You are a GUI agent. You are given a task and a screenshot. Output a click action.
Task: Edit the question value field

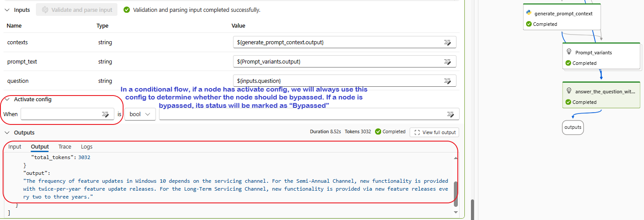click(345, 81)
